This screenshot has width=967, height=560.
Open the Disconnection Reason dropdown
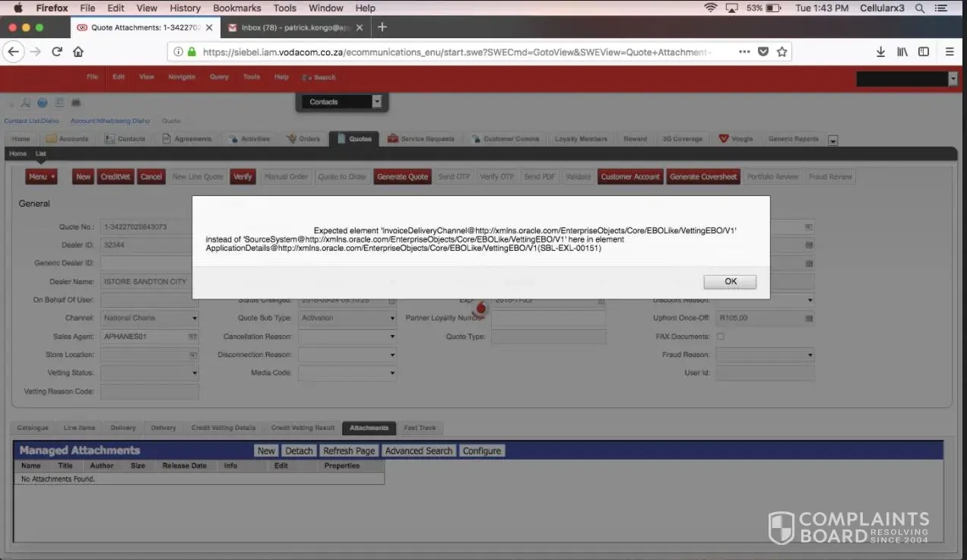392,355
